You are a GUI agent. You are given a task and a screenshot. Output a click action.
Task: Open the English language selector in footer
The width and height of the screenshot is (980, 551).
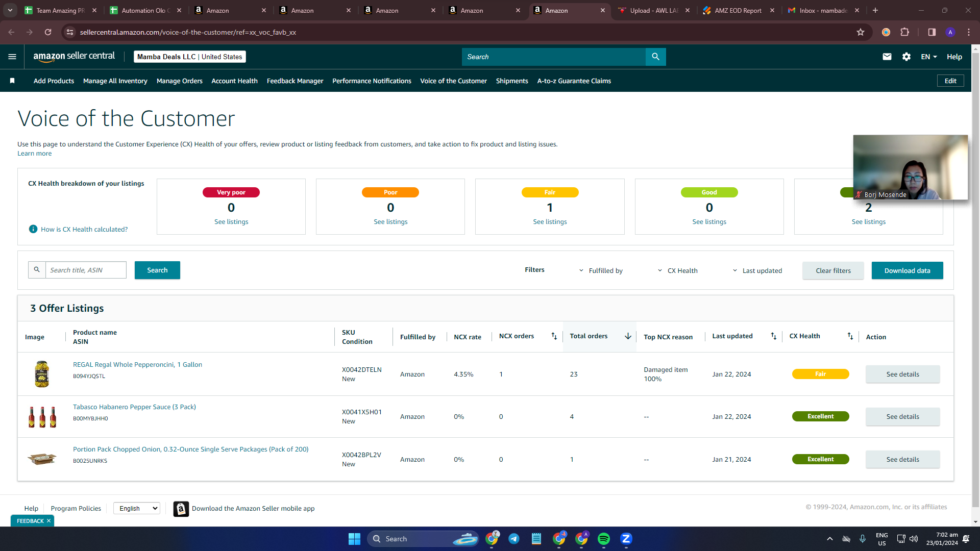click(x=137, y=508)
